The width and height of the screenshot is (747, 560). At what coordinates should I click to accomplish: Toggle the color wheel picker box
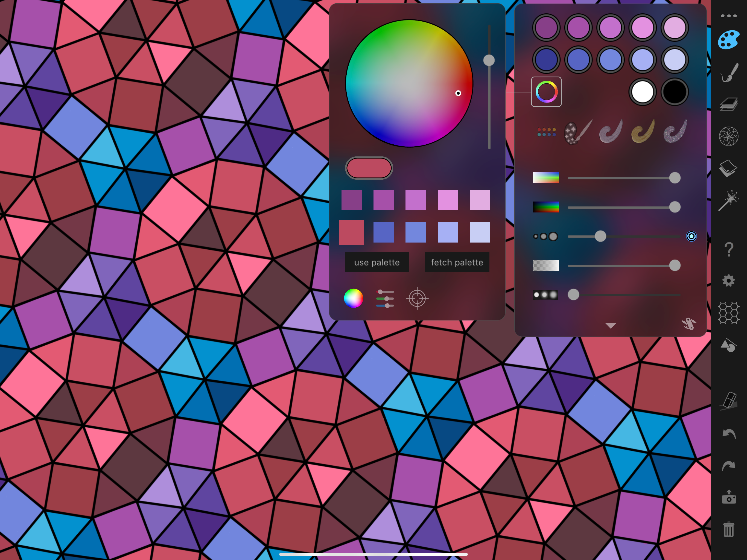coord(546,92)
